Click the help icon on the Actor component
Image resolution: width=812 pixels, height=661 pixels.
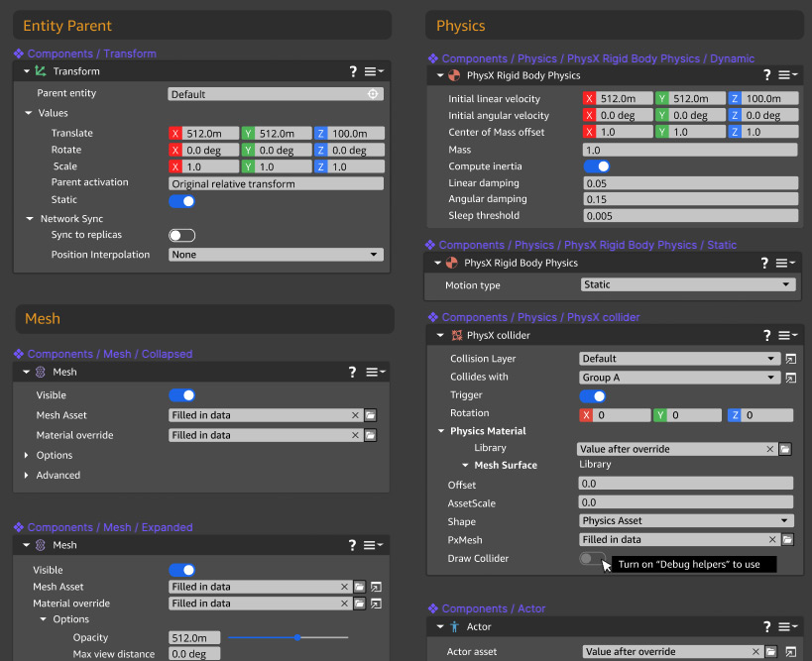click(x=766, y=626)
